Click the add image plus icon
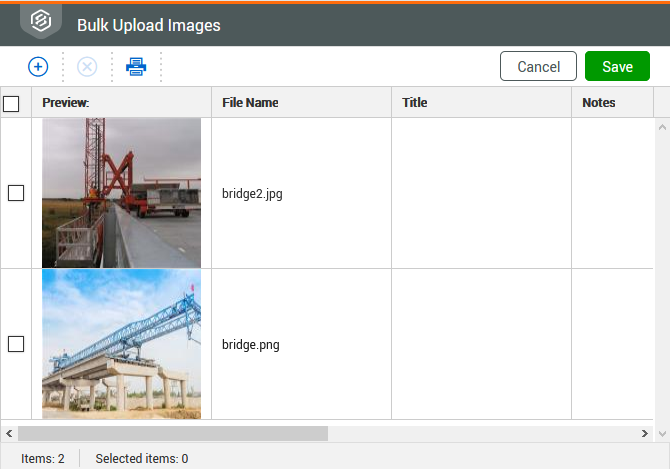Image resolution: width=670 pixels, height=469 pixels. 38,67
